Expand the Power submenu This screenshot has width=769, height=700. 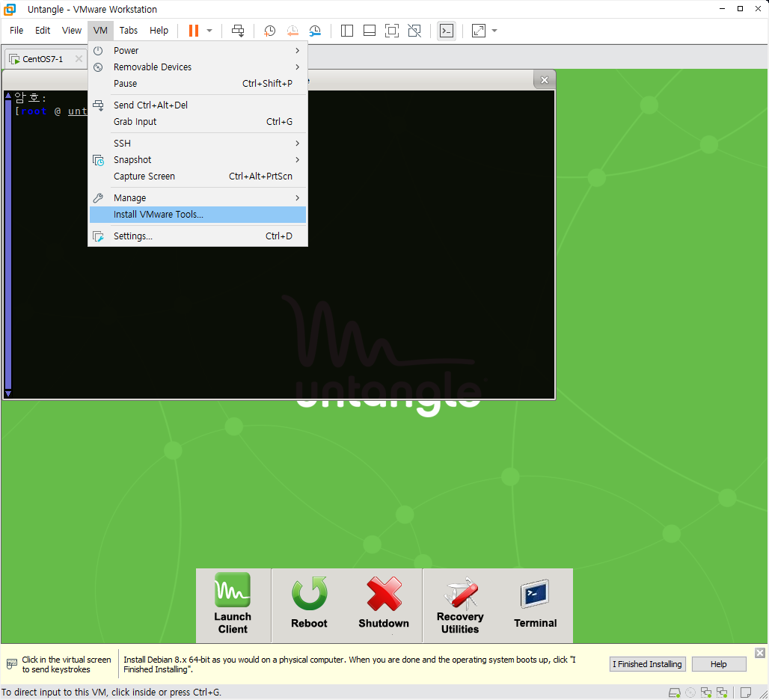pyautogui.click(x=197, y=51)
